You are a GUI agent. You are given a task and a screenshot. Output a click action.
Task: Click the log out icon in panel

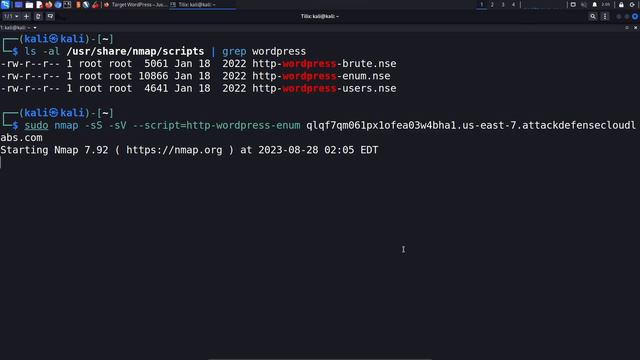coord(632,4)
